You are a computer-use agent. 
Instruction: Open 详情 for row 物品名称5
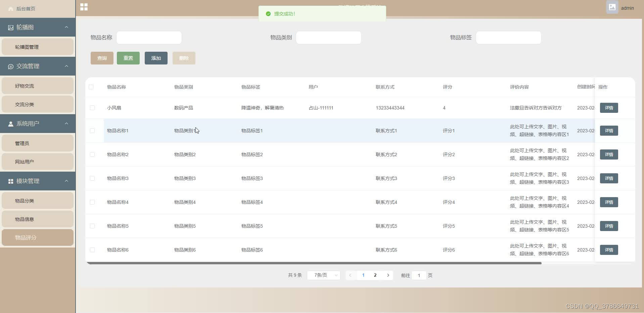pyautogui.click(x=609, y=226)
